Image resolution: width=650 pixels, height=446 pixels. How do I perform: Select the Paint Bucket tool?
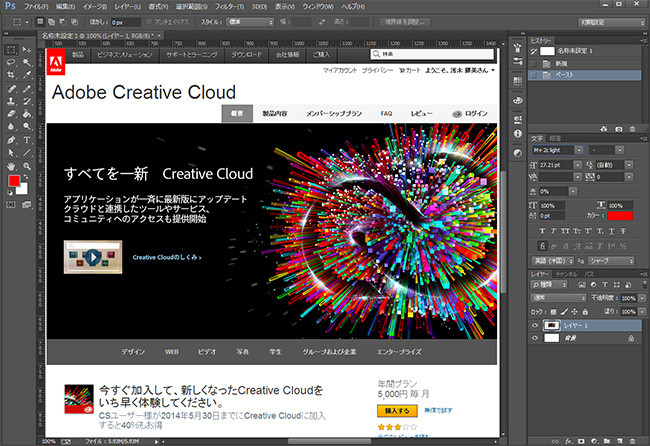[27, 114]
